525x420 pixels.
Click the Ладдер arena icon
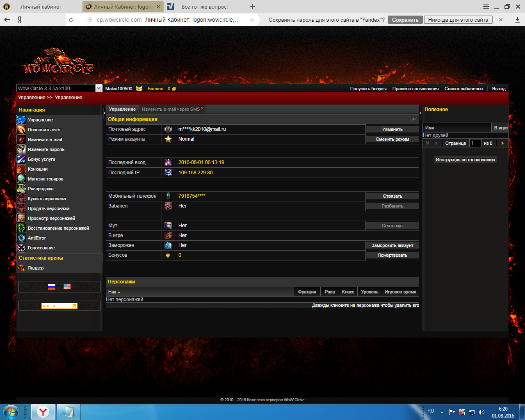coord(21,268)
